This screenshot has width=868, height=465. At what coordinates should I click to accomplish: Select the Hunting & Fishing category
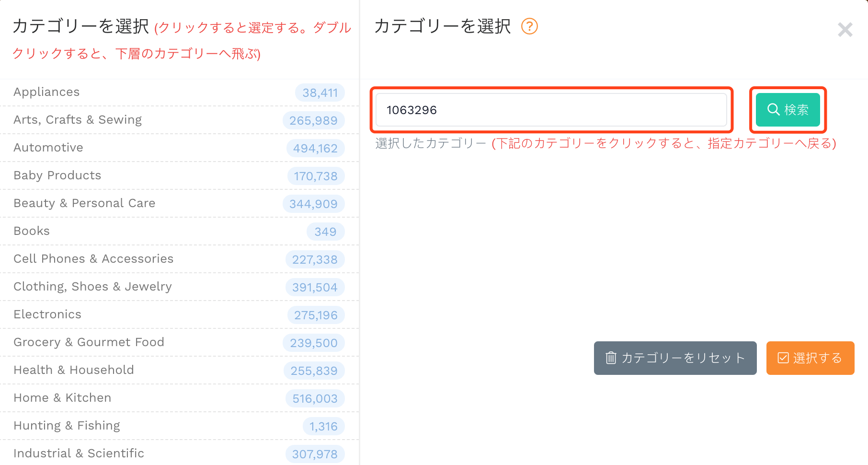(x=180, y=426)
